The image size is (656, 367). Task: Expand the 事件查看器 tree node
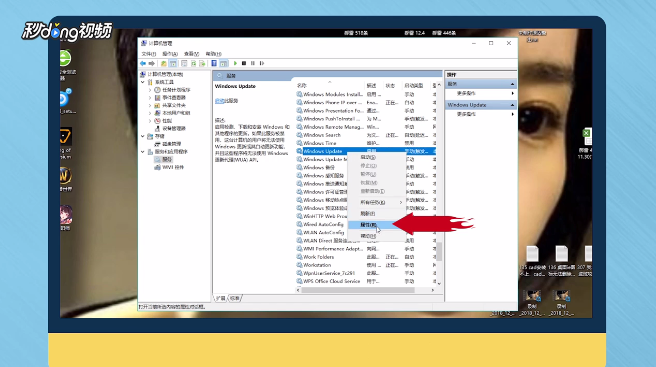pyautogui.click(x=150, y=98)
